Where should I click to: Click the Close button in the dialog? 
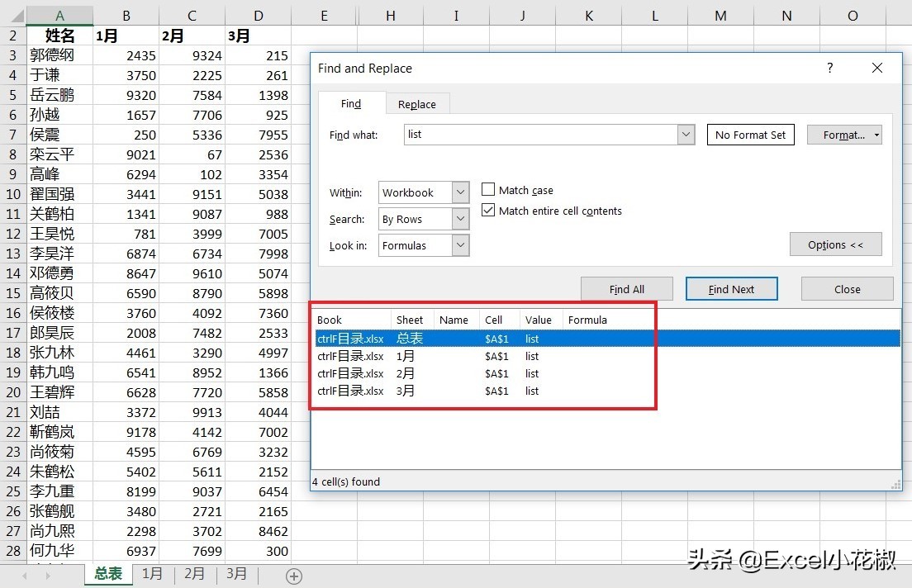[848, 289]
